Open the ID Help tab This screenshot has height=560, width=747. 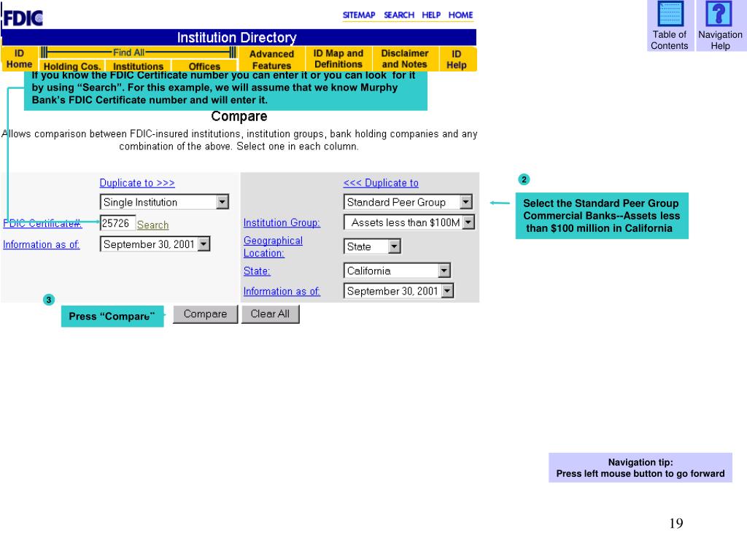pyautogui.click(x=457, y=60)
